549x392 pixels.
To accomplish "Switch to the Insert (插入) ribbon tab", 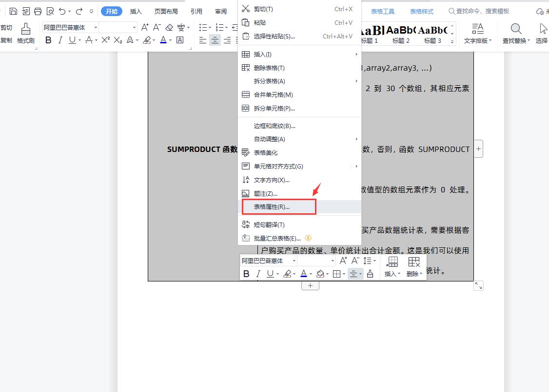I will click(x=136, y=12).
